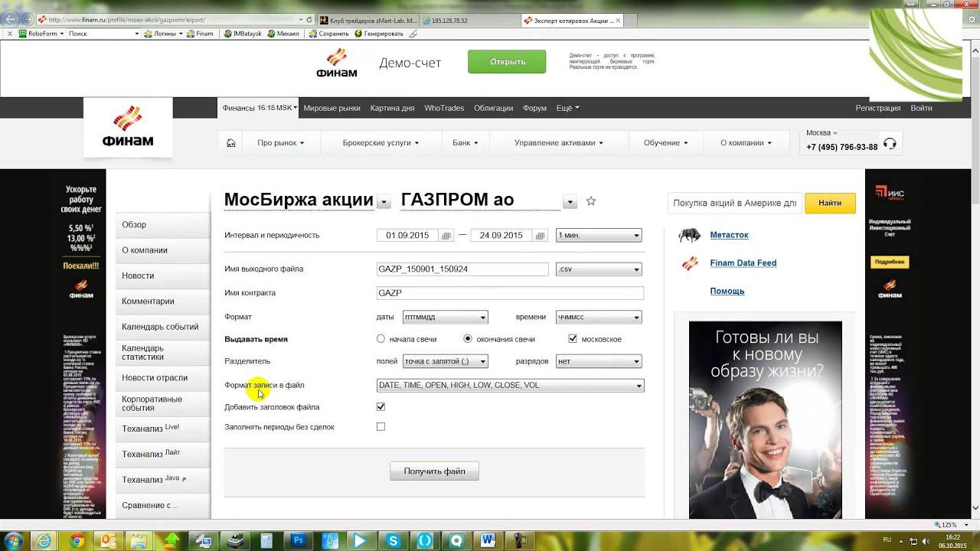Click the Finam Data Feed logo icon

pyautogui.click(x=690, y=263)
